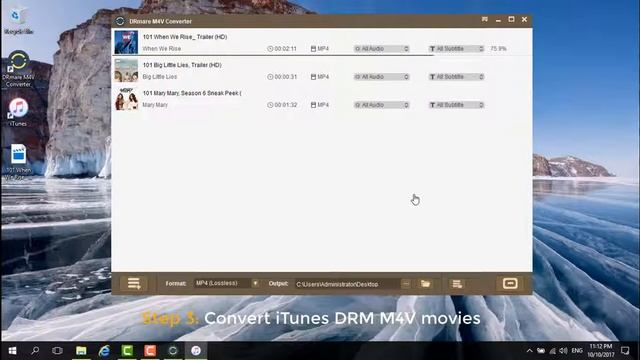640x360 pixels.
Task: Click the output path field C:\Users\Administrator\Desktop
Action: pyautogui.click(x=347, y=284)
